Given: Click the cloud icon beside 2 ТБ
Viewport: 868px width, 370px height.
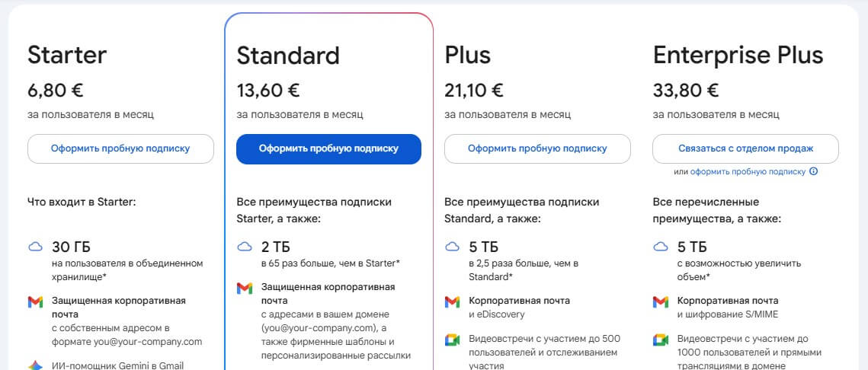Looking at the screenshot, I should click(244, 247).
